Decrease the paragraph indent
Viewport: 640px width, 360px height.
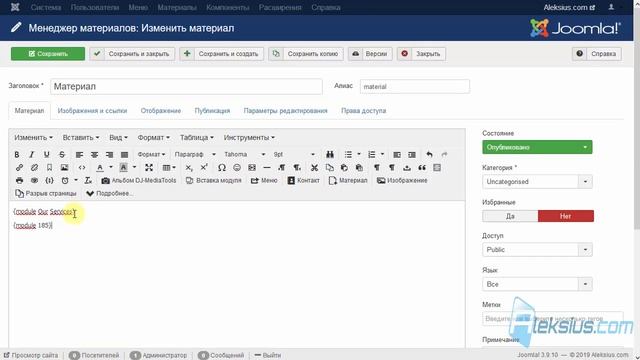click(397, 155)
